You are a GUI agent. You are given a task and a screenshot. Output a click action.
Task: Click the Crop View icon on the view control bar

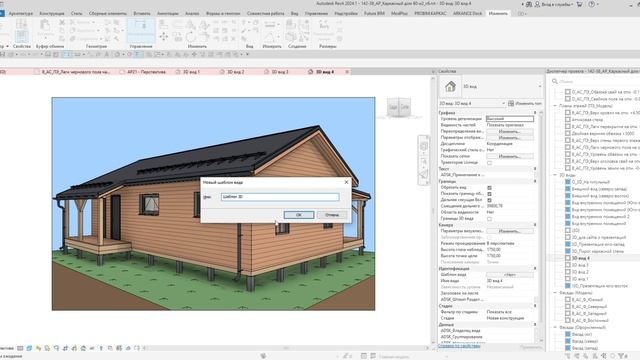click(x=65, y=348)
